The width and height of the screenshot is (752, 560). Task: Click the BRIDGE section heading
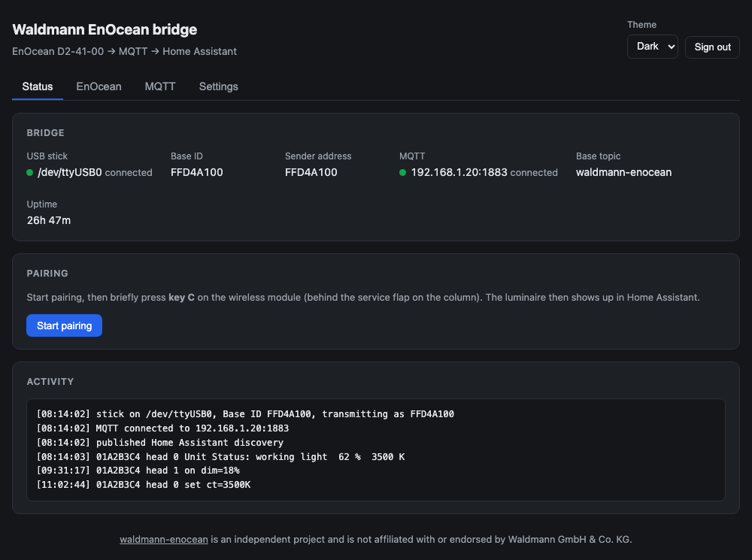point(46,133)
